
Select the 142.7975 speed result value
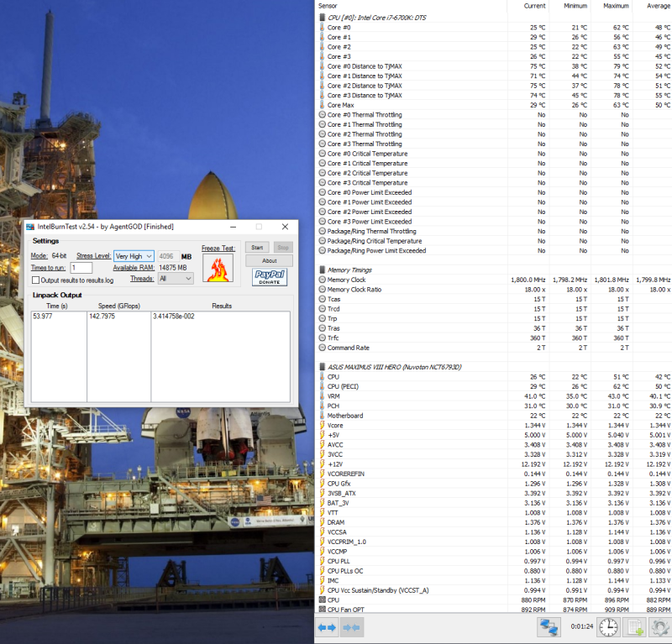[102, 317]
